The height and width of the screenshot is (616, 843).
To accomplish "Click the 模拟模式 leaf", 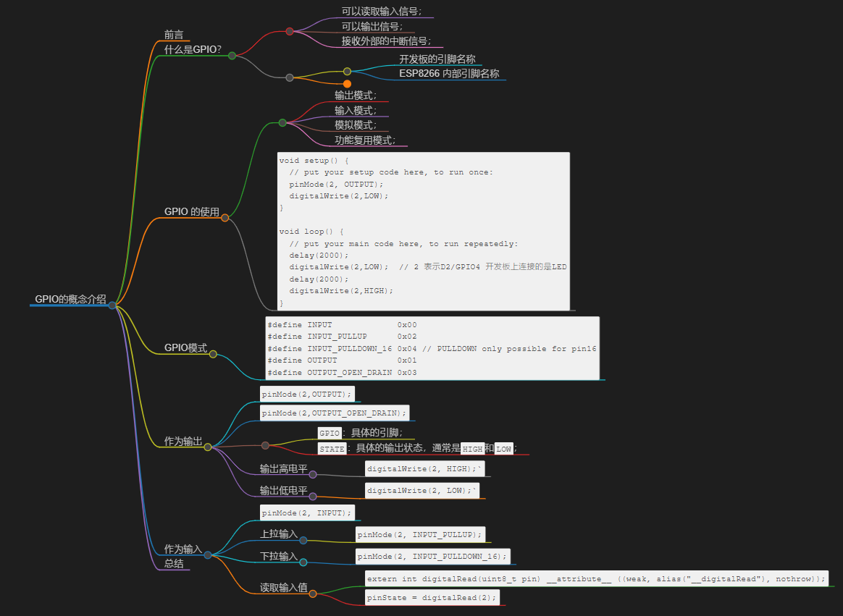I will click(x=356, y=125).
